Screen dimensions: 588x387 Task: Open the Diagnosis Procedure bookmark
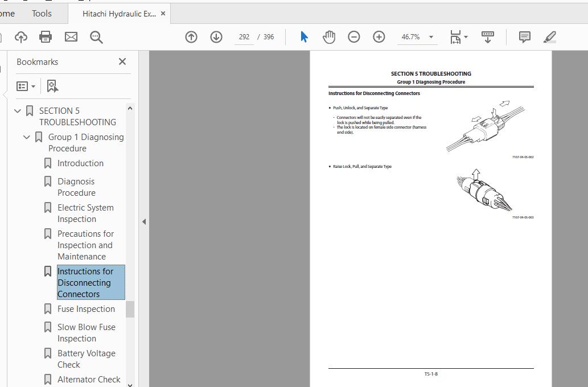point(76,187)
